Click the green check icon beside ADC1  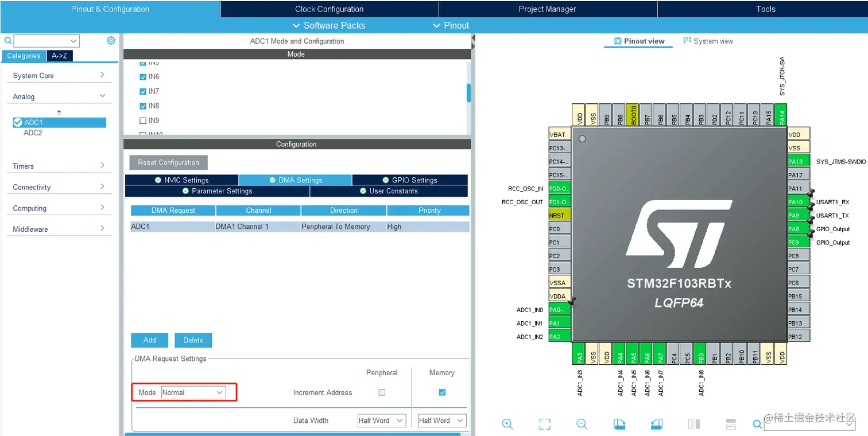(x=18, y=122)
